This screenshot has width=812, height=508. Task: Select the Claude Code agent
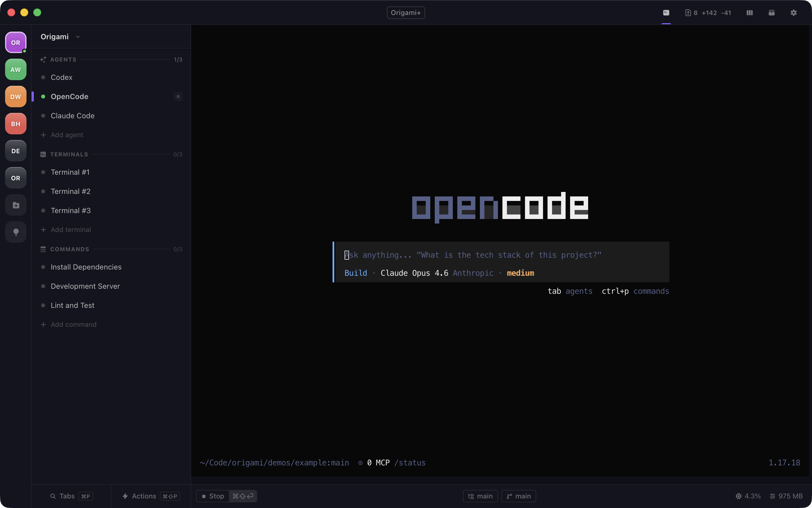(111, 116)
